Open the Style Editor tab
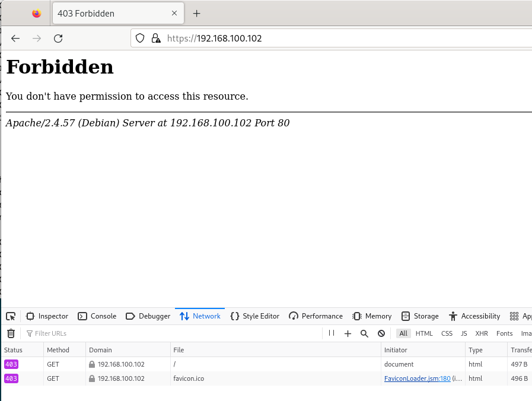This screenshot has width=532, height=401. (x=255, y=316)
